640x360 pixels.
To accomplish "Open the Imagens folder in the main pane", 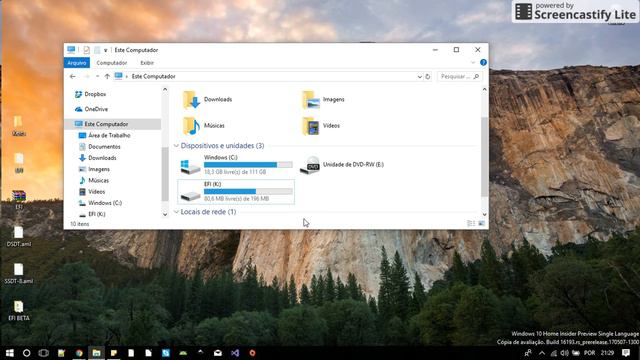I will coord(323,100).
